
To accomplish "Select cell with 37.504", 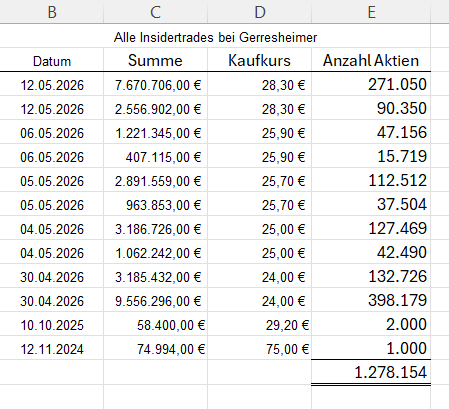I will (371, 204).
